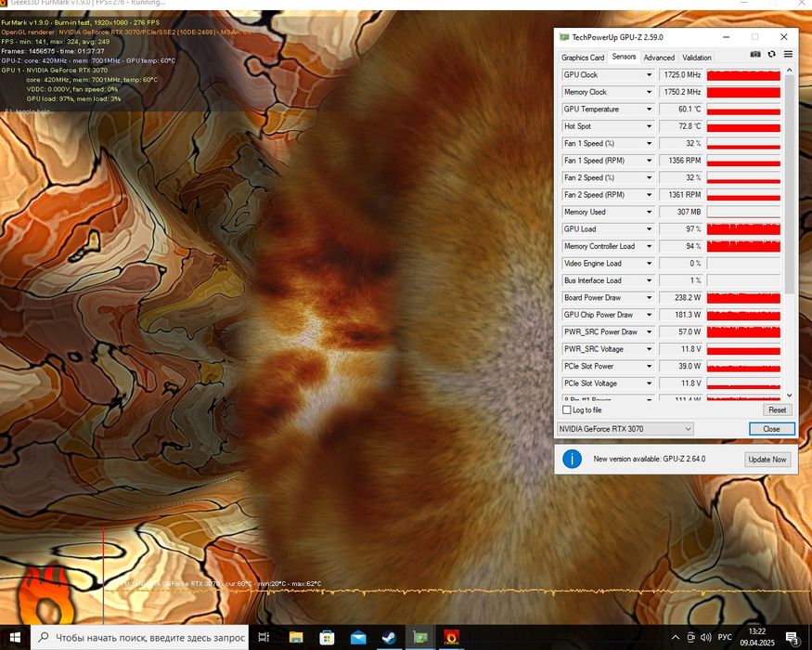Viewport: 812px width, 650px height.
Task: Open Fan 1 Speed (RPM) dropdown
Action: [x=649, y=161]
